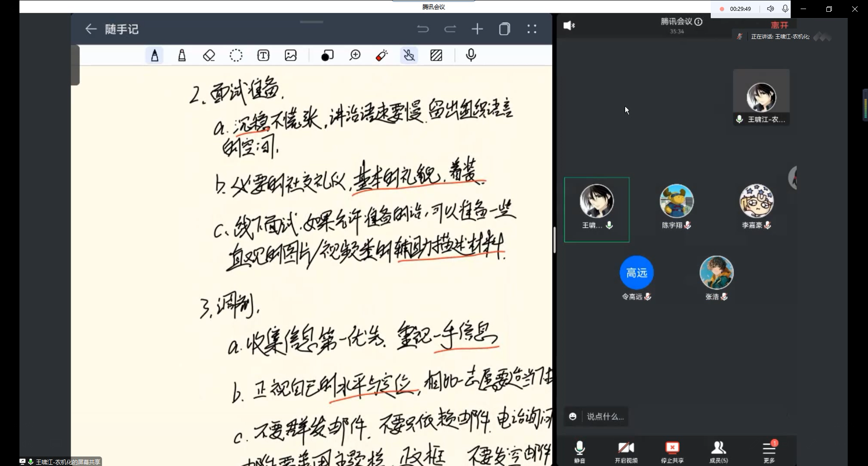Viewport: 868px width, 466px height.
Task: Click the red 离开 leave button
Action: coord(779,25)
